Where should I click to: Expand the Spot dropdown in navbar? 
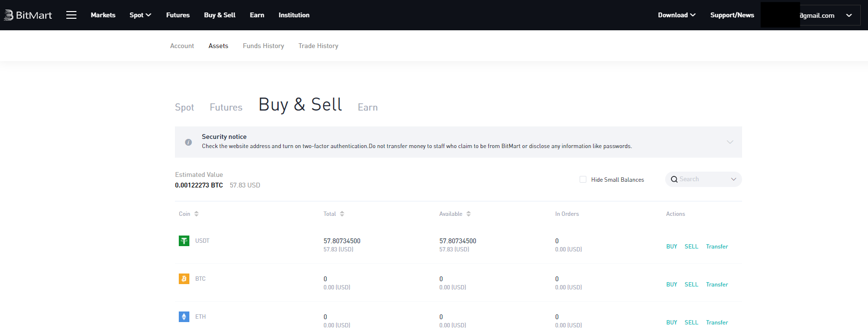click(140, 15)
